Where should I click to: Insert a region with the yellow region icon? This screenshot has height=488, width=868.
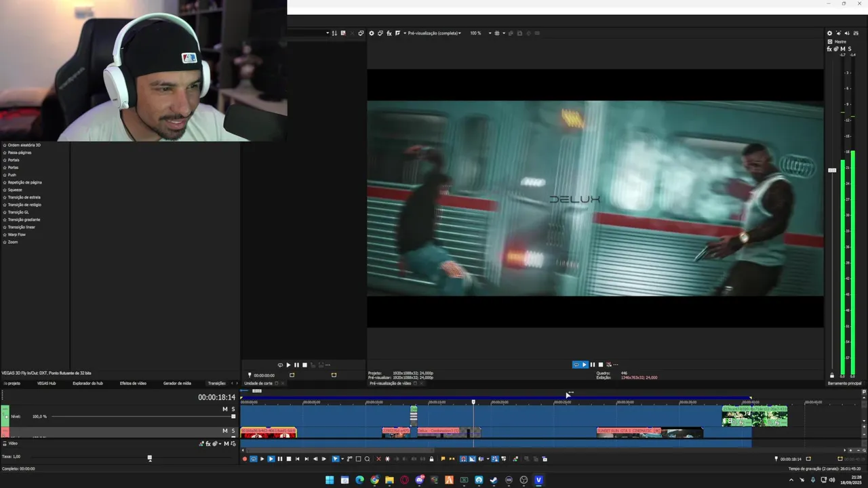tap(452, 459)
